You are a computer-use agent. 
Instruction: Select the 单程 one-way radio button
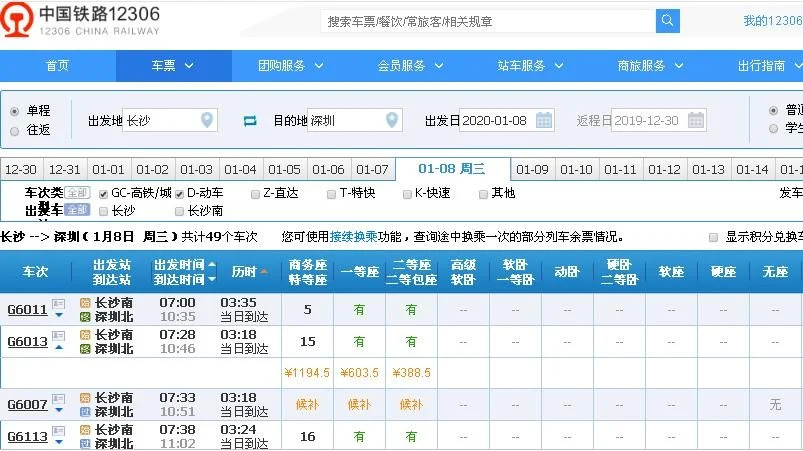(x=14, y=111)
